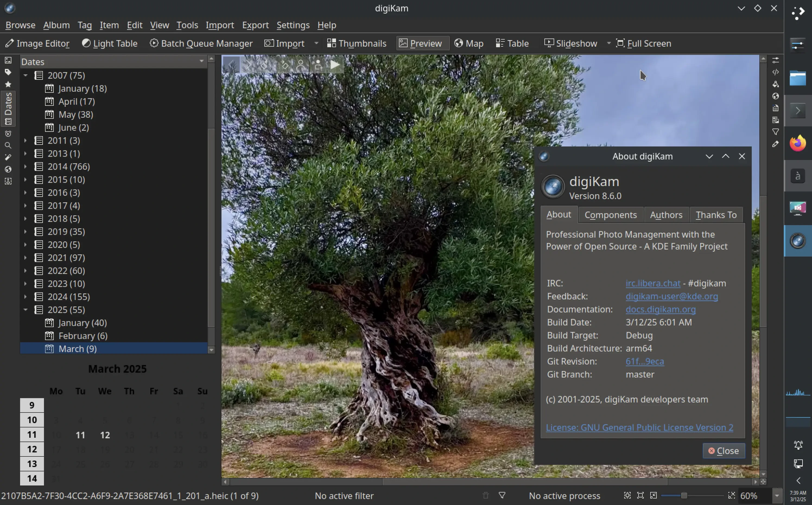Image resolution: width=812 pixels, height=505 pixels.
Task: Expand the 2014 (766) year node
Action: pos(26,166)
